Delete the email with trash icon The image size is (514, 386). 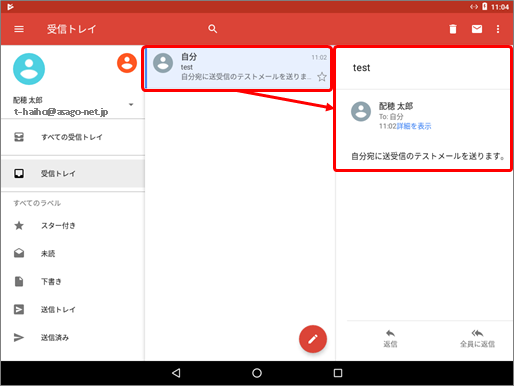[x=453, y=29]
